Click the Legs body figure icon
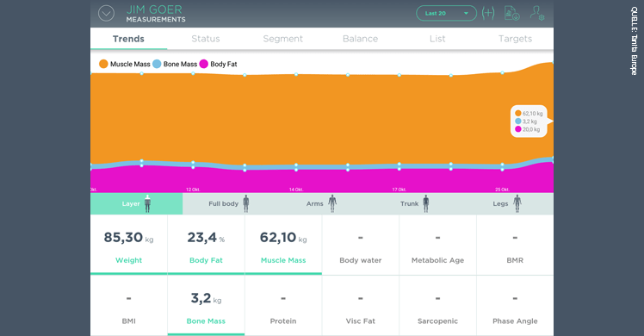This screenshot has height=336, width=644. (x=517, y=203)
